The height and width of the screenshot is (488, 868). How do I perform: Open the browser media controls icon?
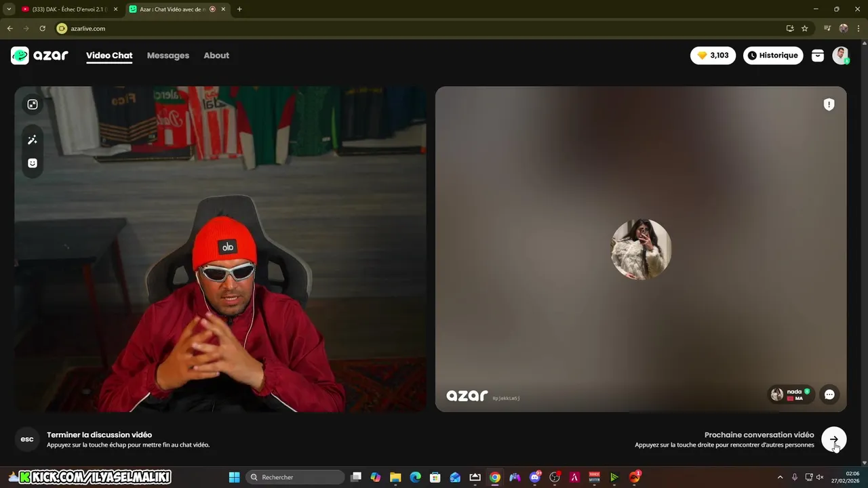pos(827,28)
